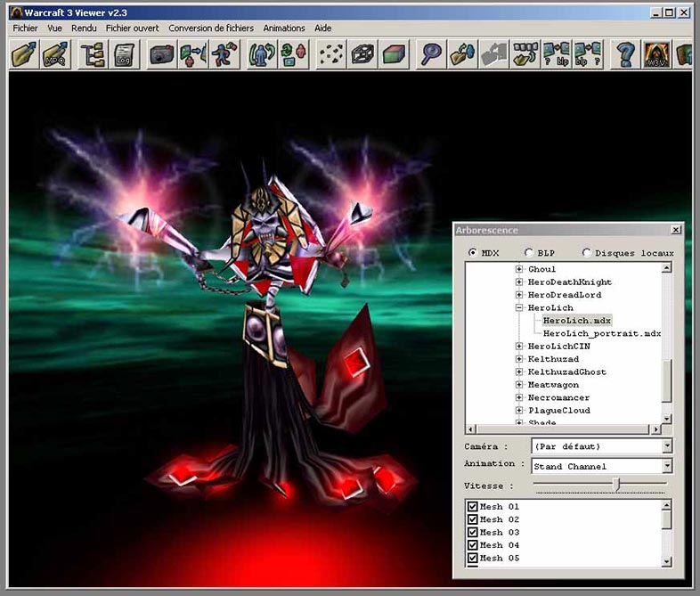Open the Log window icon
700x596 pixels.
(124, 54)
